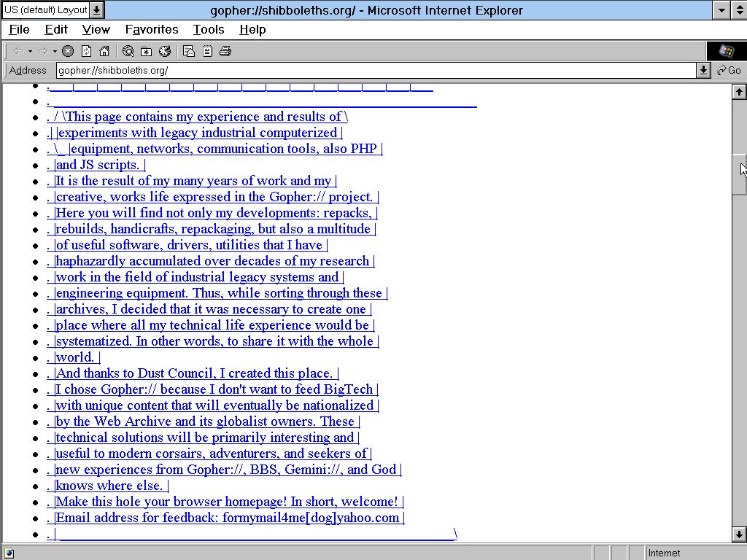The height and width of the screenshot is (560, 747).
Task: Open the Tools menu
Action: click(x=208, y=29)
